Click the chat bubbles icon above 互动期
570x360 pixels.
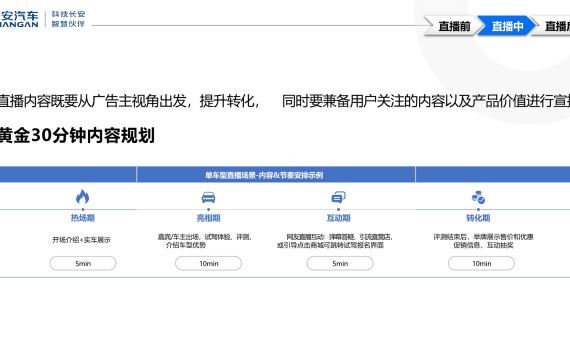click(x=338, y=197)
